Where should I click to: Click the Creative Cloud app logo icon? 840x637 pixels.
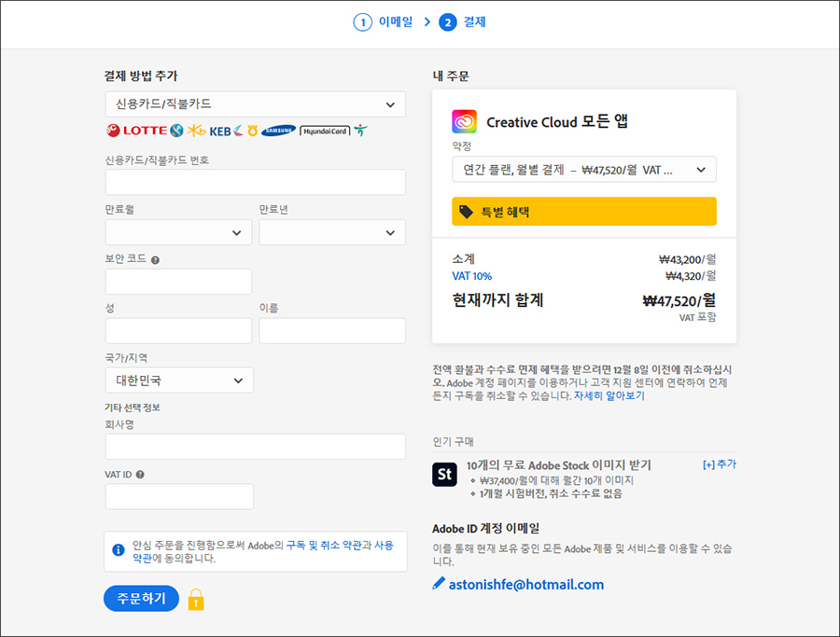pyautogui.click(x=464, y=121)
